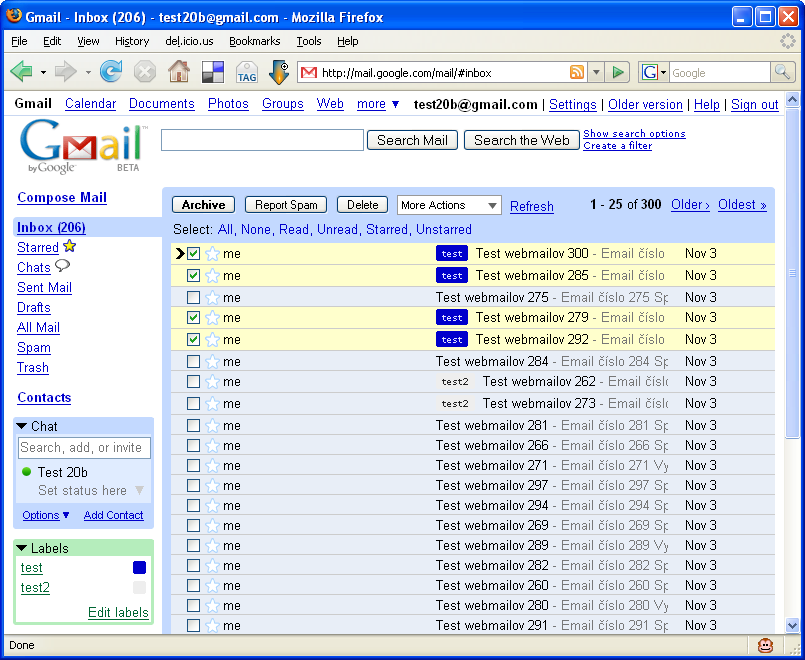
Task: Click the RSS feed icon in address bar
Action: pos(577,72)
